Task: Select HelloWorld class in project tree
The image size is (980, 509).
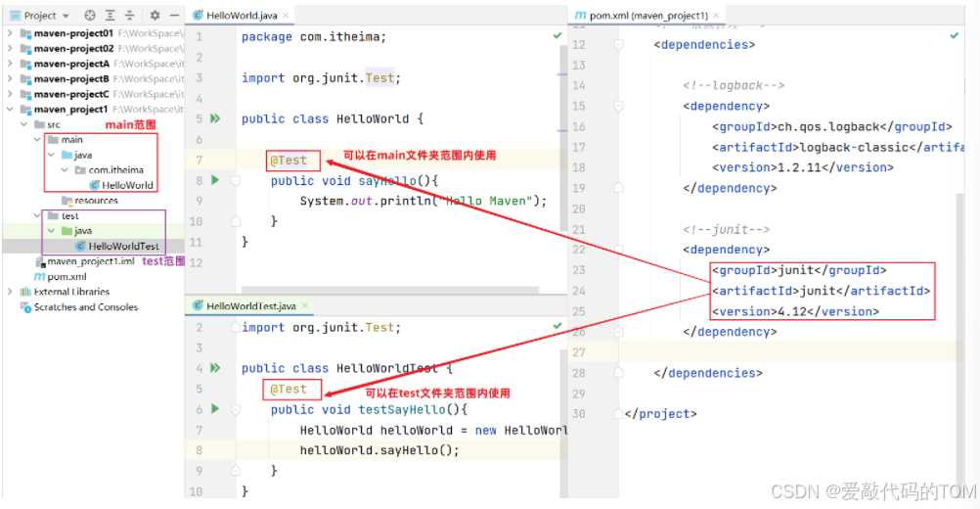Action: coord(122,185)
